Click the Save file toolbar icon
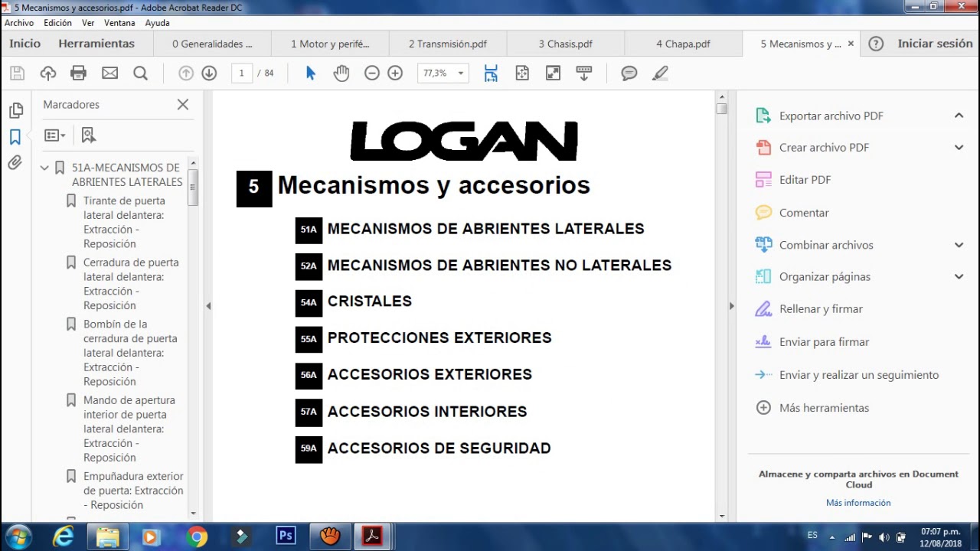Viewport: 980px width, 551px height. click(17, 73)
